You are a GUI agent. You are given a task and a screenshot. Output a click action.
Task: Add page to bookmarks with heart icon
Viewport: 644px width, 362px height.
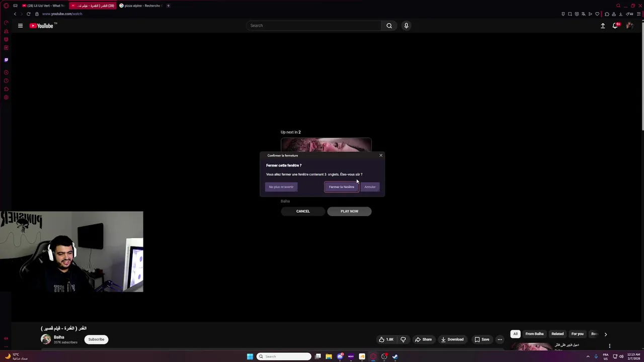[x=597, y=14]
